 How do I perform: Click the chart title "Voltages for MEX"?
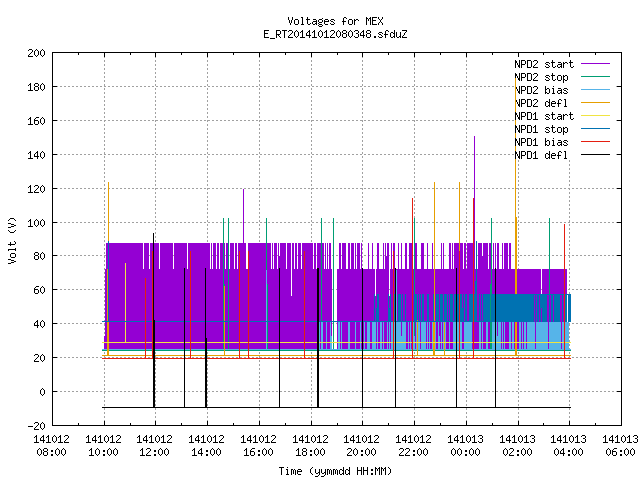[335, 21]
